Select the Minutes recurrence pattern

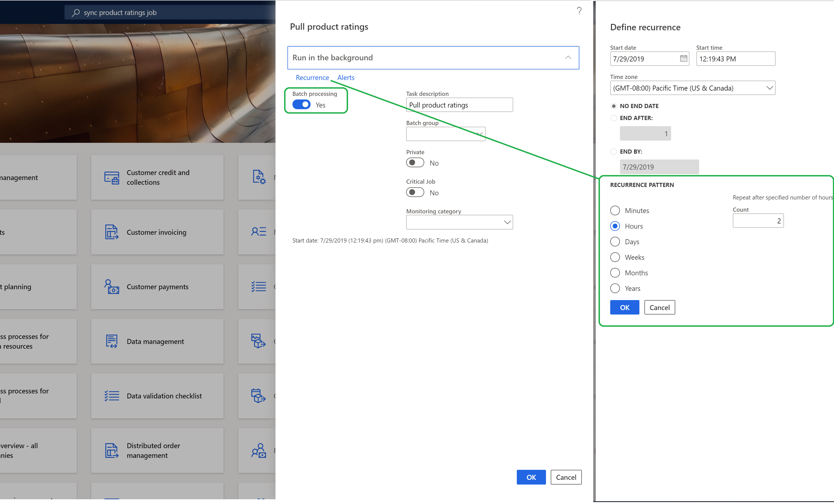pos(615,210)
